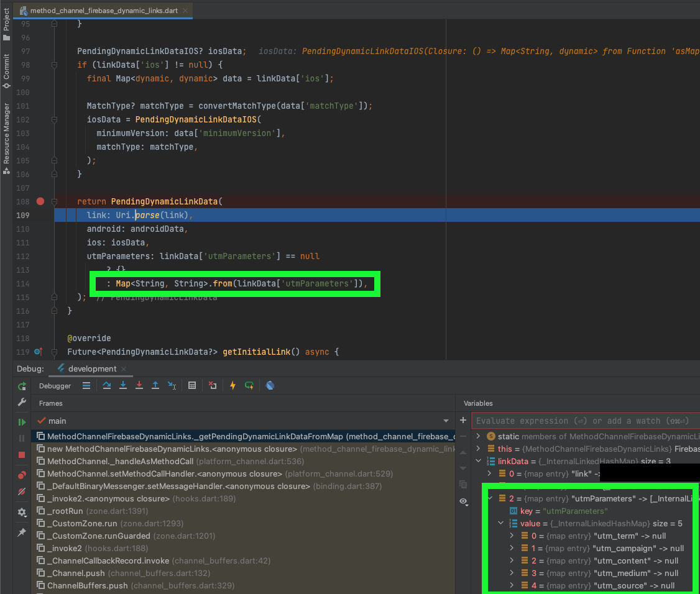Click override gutter icon at line 119
Image resolution: width=700 pixels, height=594 pixels.
(x=39, y=352)
